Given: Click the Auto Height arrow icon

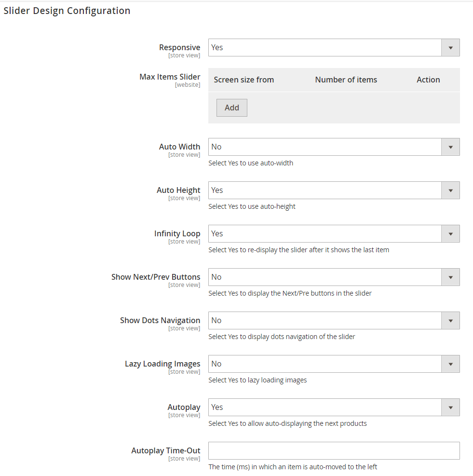Looking at the screenshot, I should pos(450,190).
